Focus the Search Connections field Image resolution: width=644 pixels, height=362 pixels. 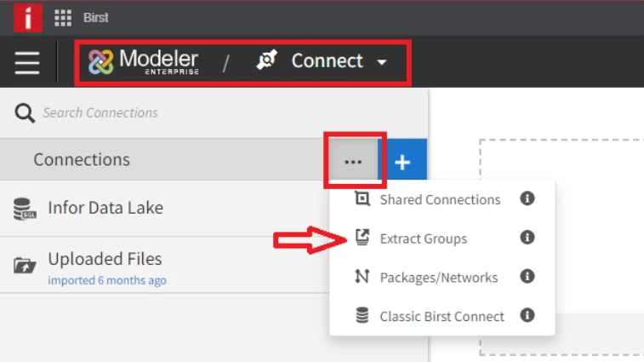[x=230, y=112]
